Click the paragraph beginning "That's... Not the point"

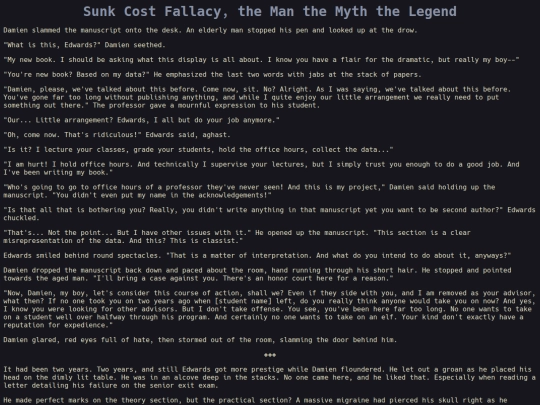tap(237, 237)
